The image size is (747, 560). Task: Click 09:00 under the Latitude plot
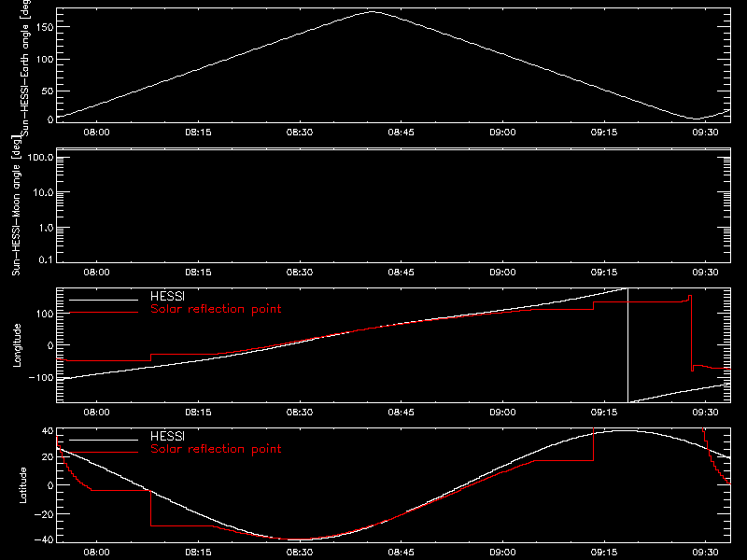[x=502, y=553]
